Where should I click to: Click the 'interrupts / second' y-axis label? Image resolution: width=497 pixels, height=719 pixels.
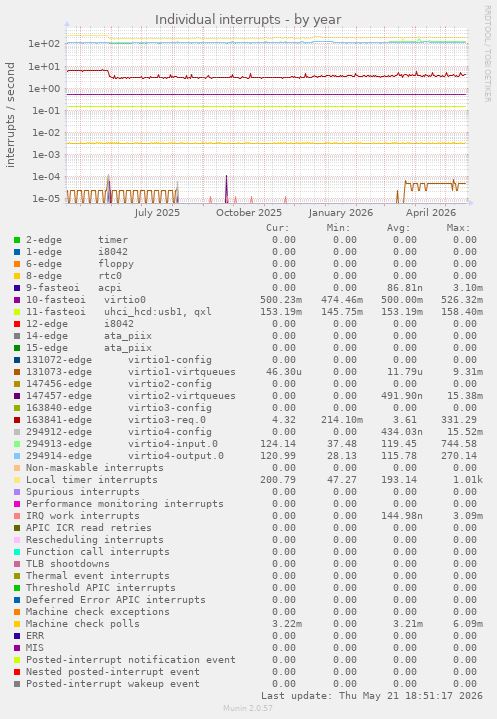pos(11,115)
